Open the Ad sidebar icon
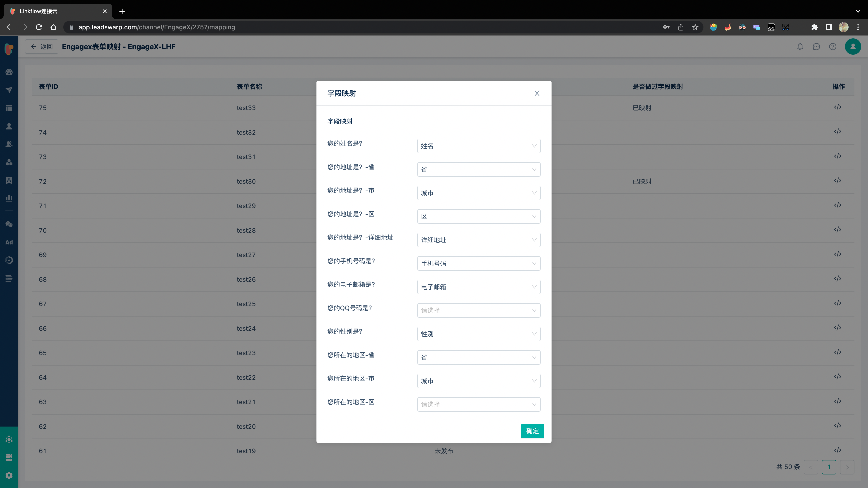868x488 pixels. 9,242
